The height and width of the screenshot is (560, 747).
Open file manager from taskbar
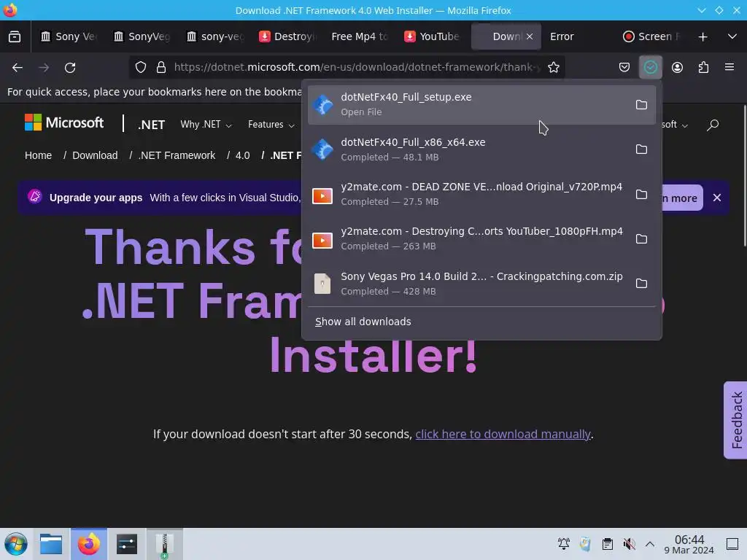tap(51, 544)
